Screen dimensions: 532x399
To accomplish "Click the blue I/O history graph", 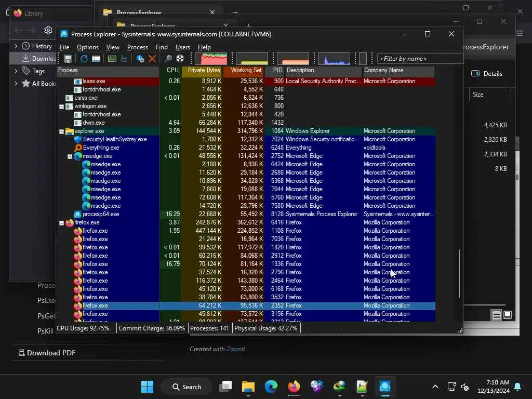I will coord(334,58).
